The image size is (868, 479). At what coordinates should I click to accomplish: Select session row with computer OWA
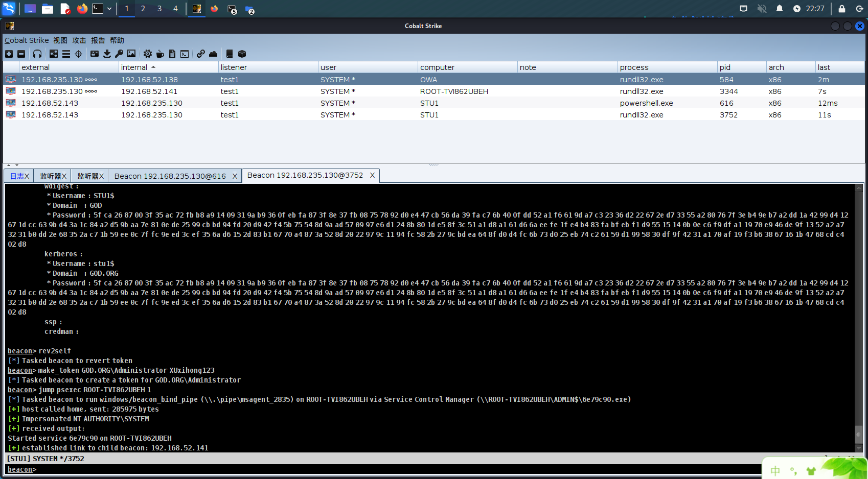434,80
